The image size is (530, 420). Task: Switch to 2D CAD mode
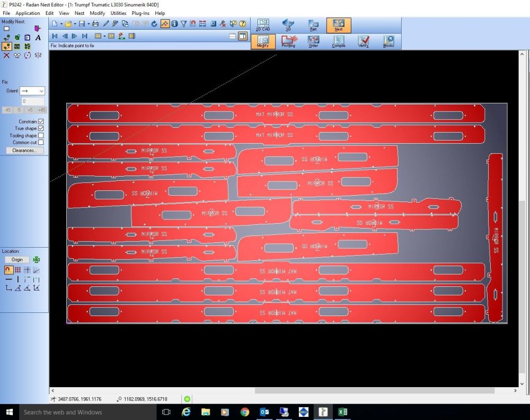click(x=263, y=24)
